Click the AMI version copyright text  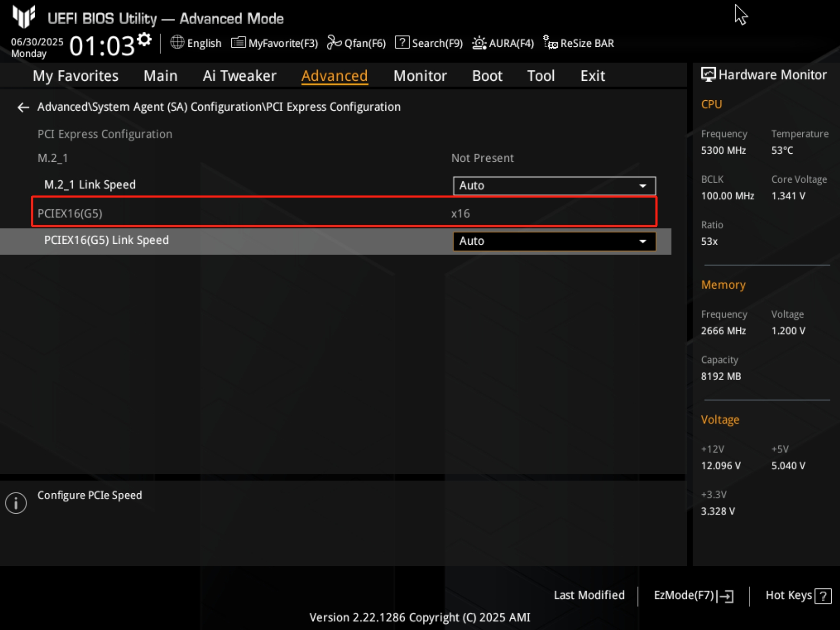click(x=420, y=617)
